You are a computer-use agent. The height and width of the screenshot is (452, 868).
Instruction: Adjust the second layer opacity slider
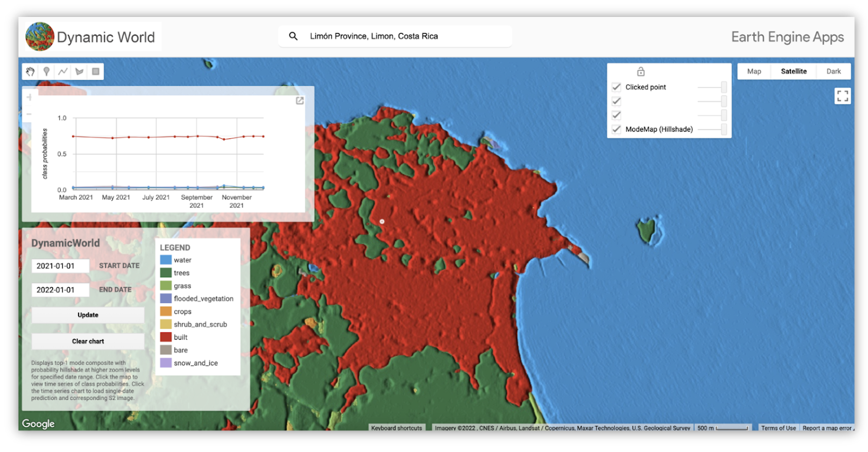[712, 101]
